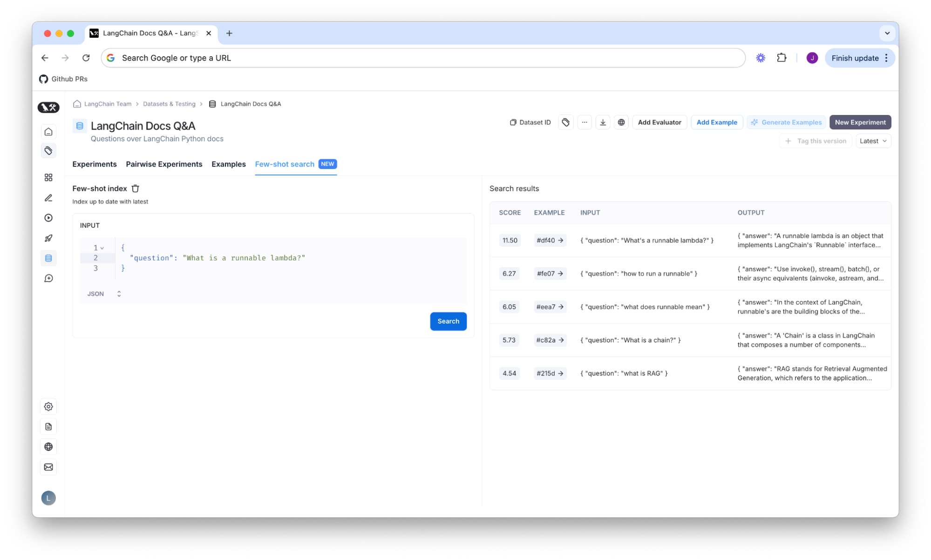Click the OUTPUT column header
Image resolution: width=931 pixels, height=560 pixels.
(x=751, y=213)
